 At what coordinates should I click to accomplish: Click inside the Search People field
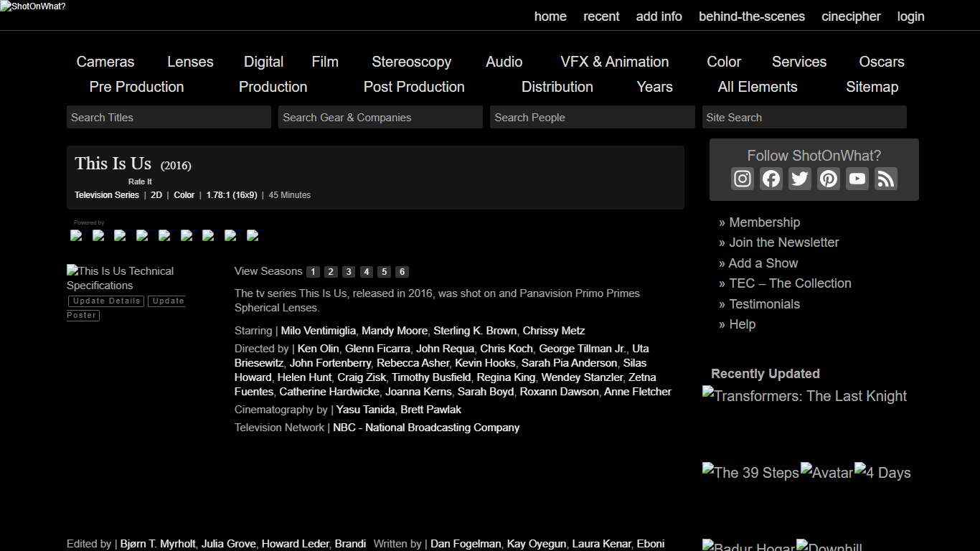pos(592,117)
